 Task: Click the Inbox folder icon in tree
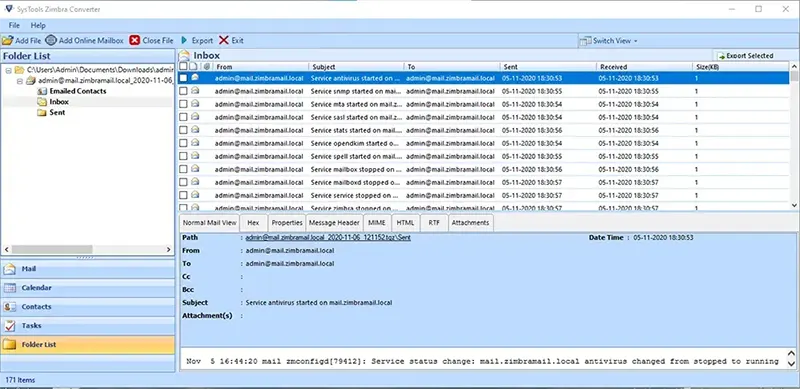click(x=42, y=102)
